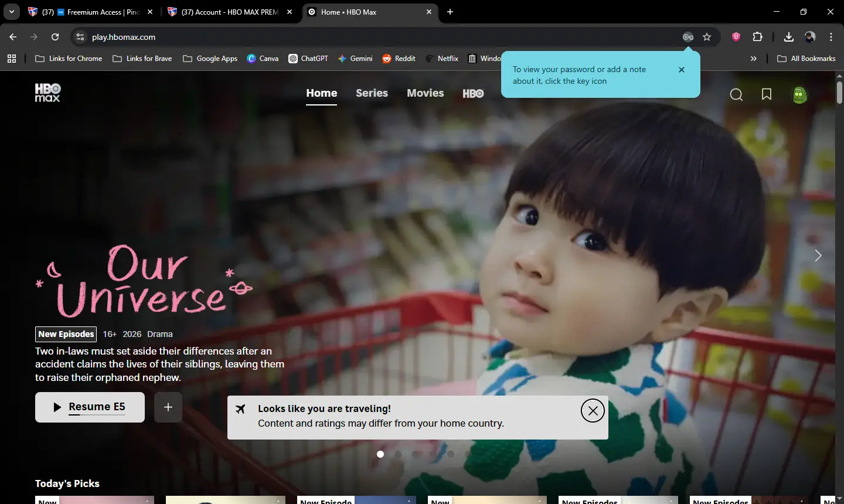
Task: Click the address bar URL play.hbomax.com
Action: pos(124,37)
